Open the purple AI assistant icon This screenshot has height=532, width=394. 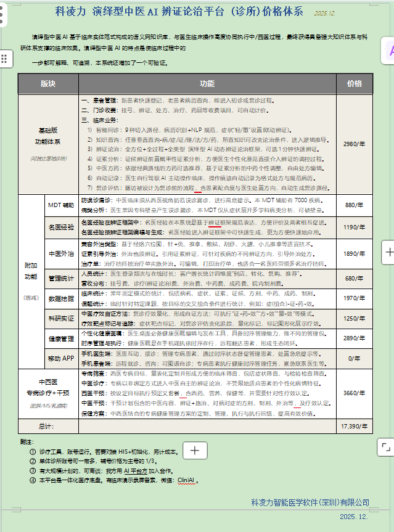click(388, 51)
